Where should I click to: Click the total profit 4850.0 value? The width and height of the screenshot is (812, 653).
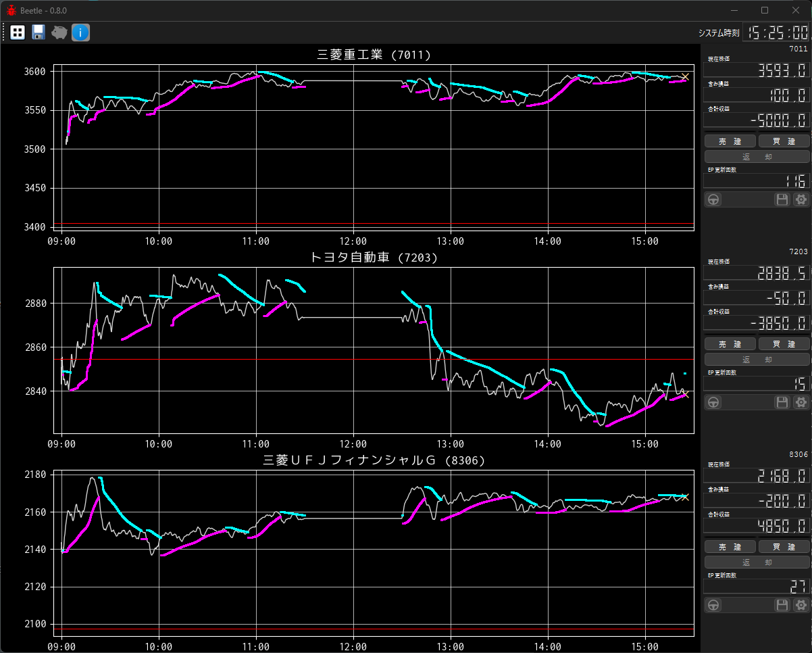757,526
